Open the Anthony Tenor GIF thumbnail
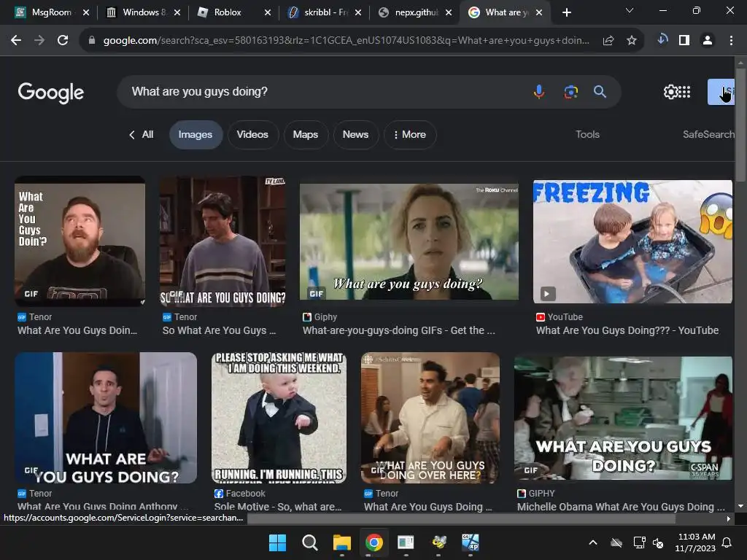This screenshot has height=560, width=747. pyautogui.click(x=106, y=418)
